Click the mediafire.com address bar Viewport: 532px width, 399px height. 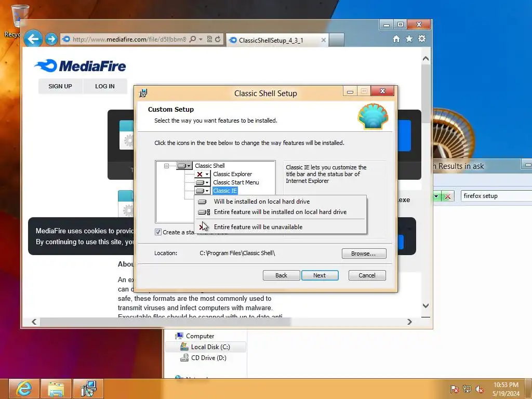(129, 39)
